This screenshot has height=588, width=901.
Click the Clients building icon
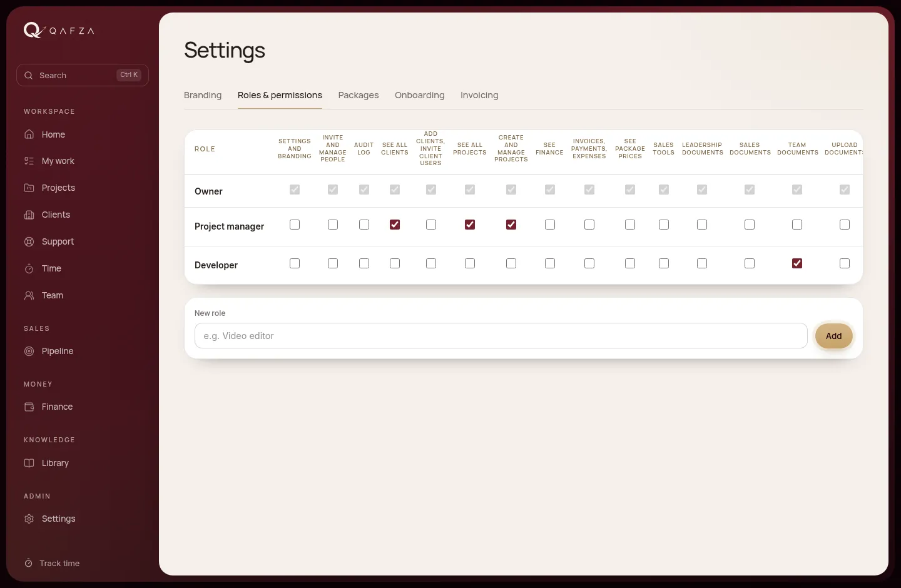click(x=29, y=215)
